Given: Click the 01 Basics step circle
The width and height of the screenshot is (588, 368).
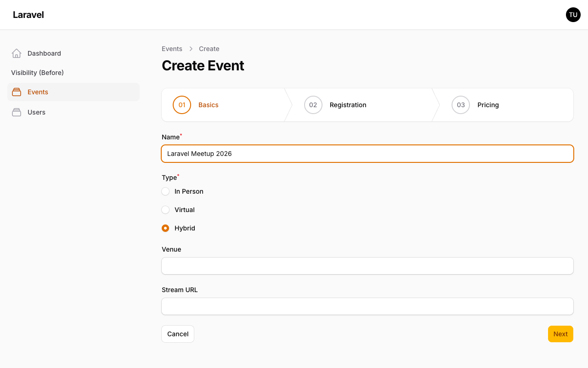Looking at the screenshot, I should 182,105.
